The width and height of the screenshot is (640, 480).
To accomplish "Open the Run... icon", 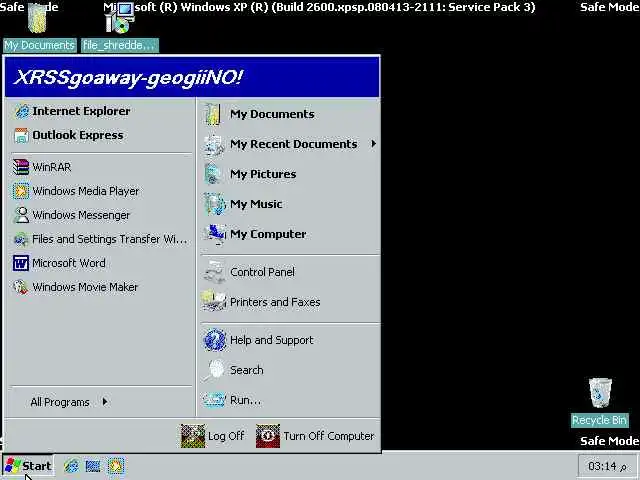I will [214, 400].
